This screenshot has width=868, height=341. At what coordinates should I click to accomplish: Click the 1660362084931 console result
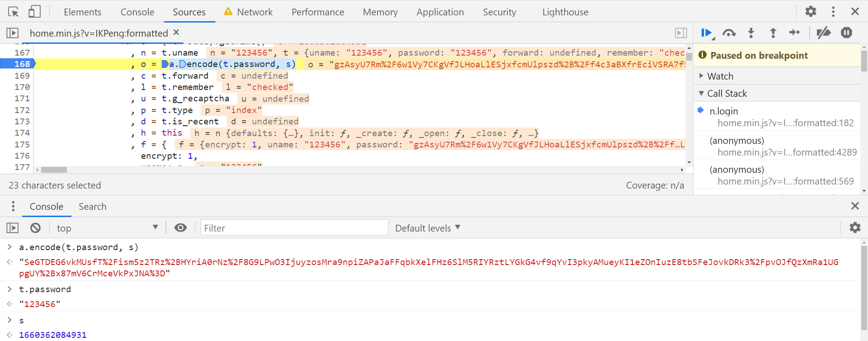(52, 335)
